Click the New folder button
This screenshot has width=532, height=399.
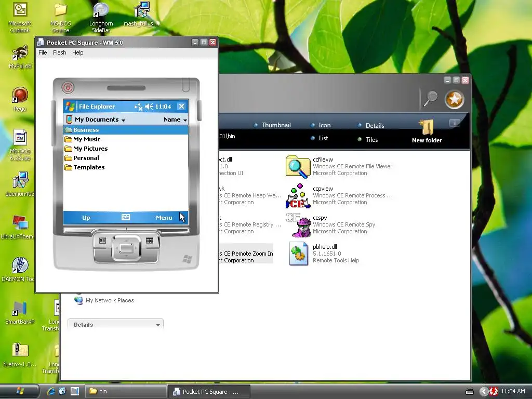click(x=427, y=131)
